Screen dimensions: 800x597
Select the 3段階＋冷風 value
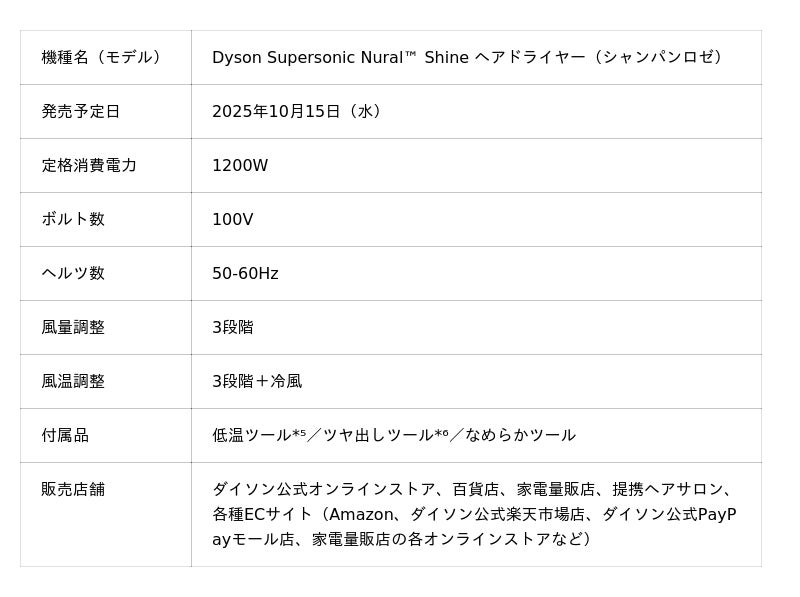tap(257, 381)
